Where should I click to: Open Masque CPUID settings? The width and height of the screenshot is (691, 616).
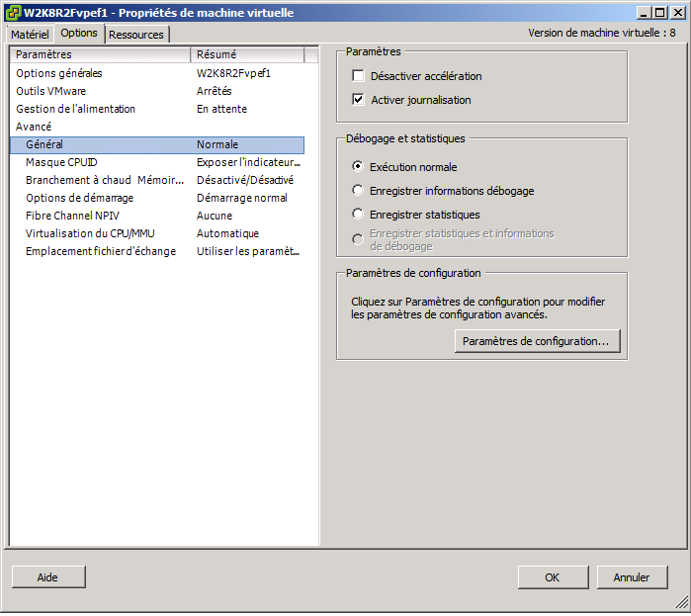point(157,162)
